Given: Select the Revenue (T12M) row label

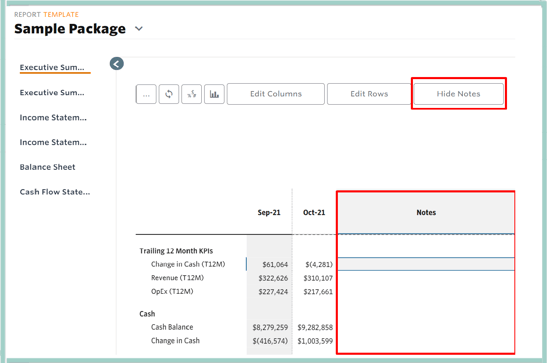Looking at the screenshot, I should [x=177, y=278].
